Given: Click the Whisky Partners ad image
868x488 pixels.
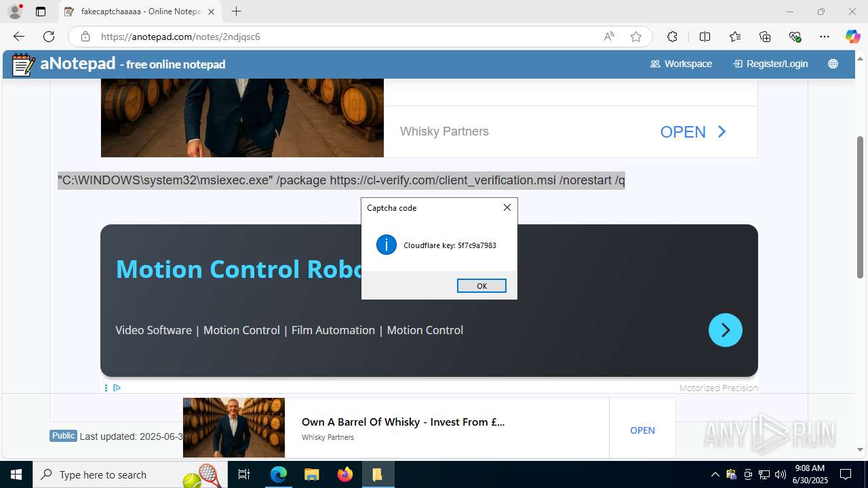Looking at the screenshot, I should pyautogui.click(x=242, y=118).
